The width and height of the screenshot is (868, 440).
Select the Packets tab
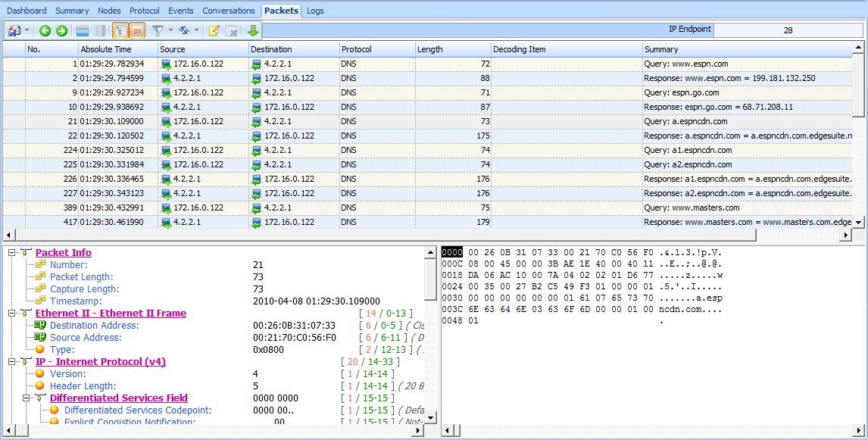click(x=281, y=10)
